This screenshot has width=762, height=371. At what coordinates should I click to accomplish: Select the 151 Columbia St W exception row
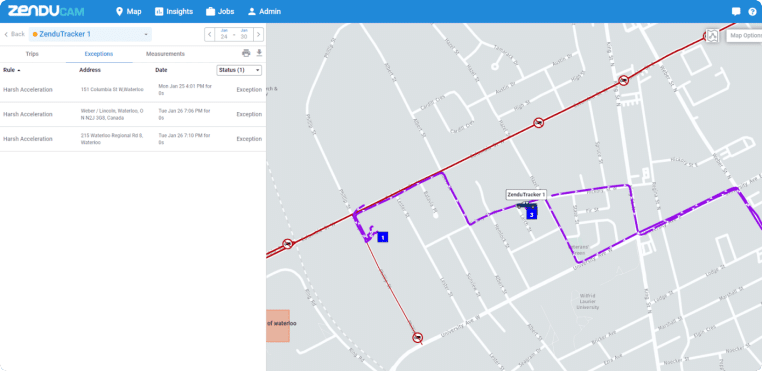[x=133, y=90]
